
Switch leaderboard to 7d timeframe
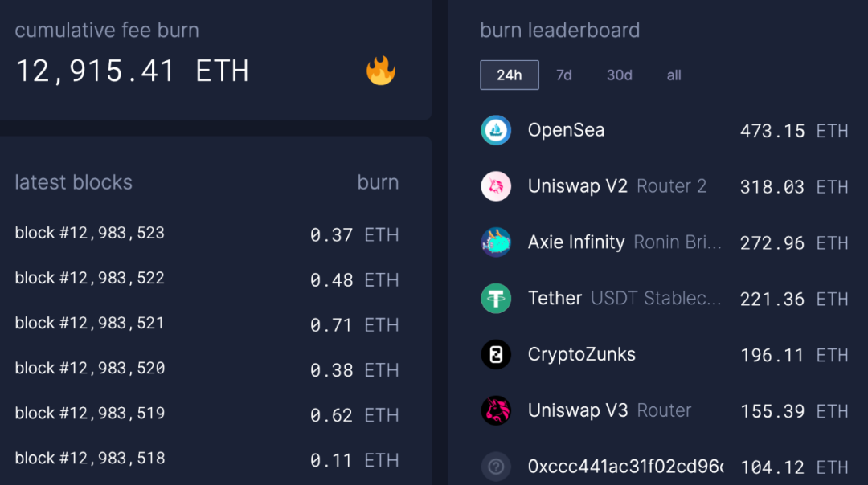564,75
